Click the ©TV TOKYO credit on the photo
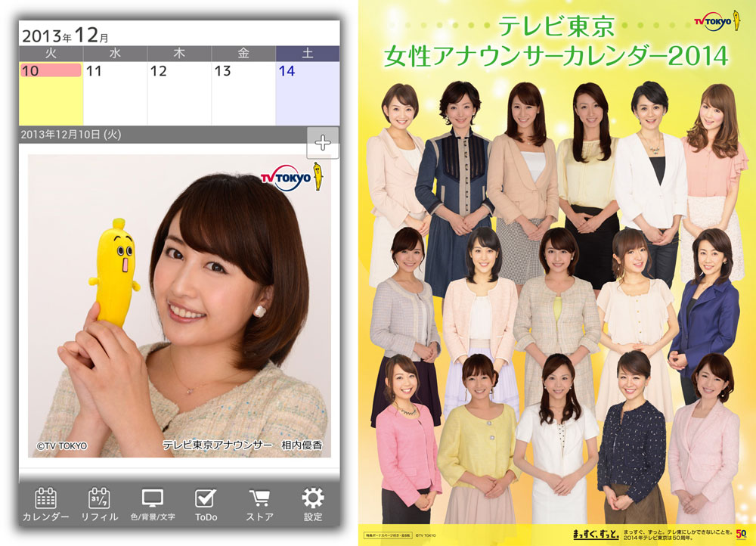The height and width of the screenshot is (546, 756). click(x=62, y=445)
